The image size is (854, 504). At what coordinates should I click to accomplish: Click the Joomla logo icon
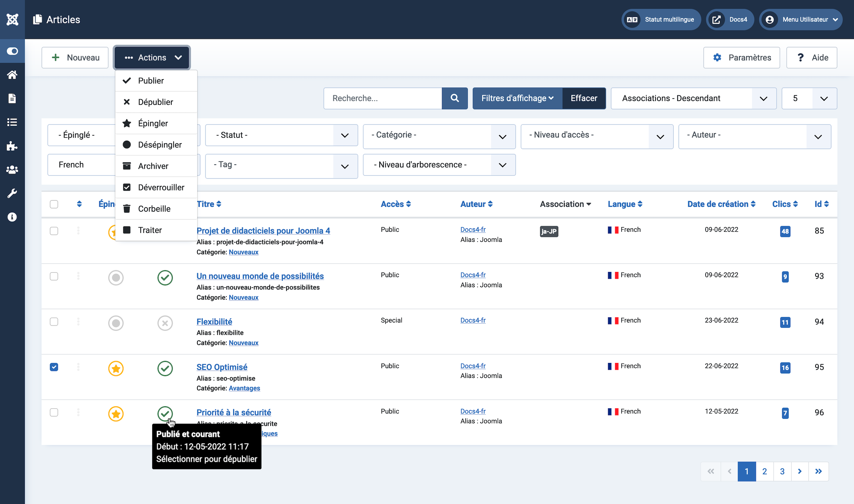[x=12, y=19]
